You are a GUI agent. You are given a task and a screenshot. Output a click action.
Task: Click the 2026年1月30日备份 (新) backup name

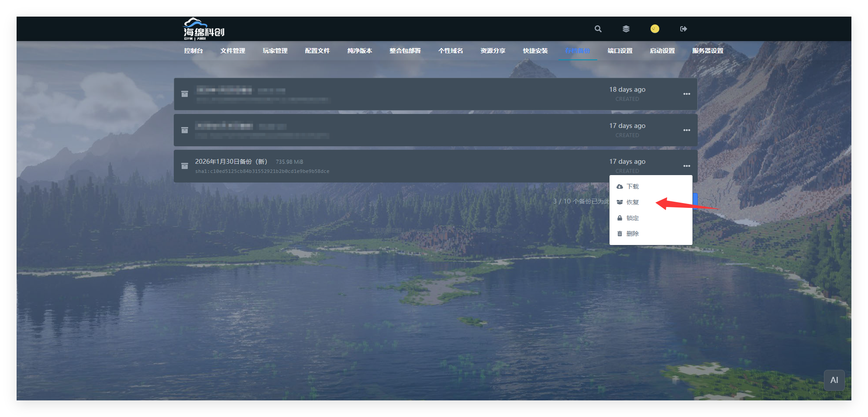231,162
